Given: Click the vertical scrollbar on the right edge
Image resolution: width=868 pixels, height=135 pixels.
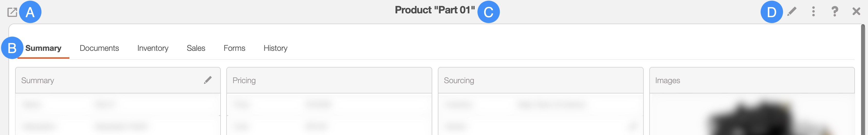Looking at the screenshot, I should coord(863,81).
